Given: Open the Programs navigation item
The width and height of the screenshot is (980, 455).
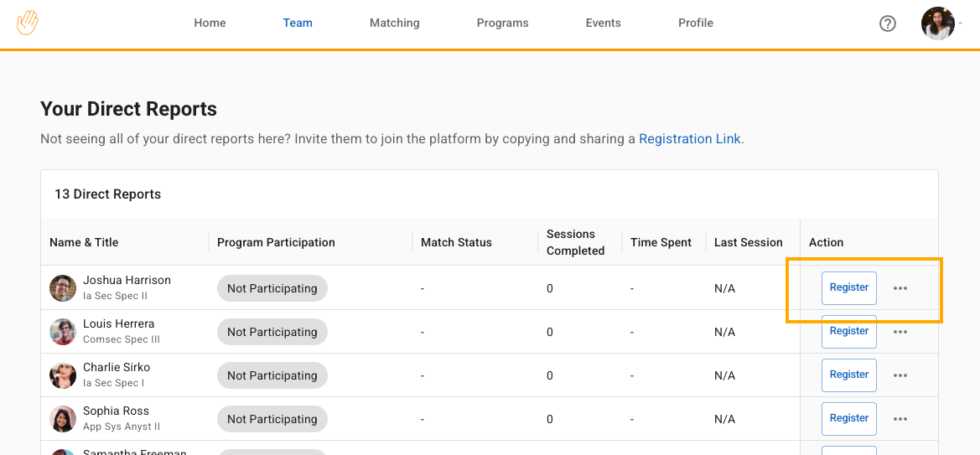Looking at the screenshot, I should [x=502, y=23].
